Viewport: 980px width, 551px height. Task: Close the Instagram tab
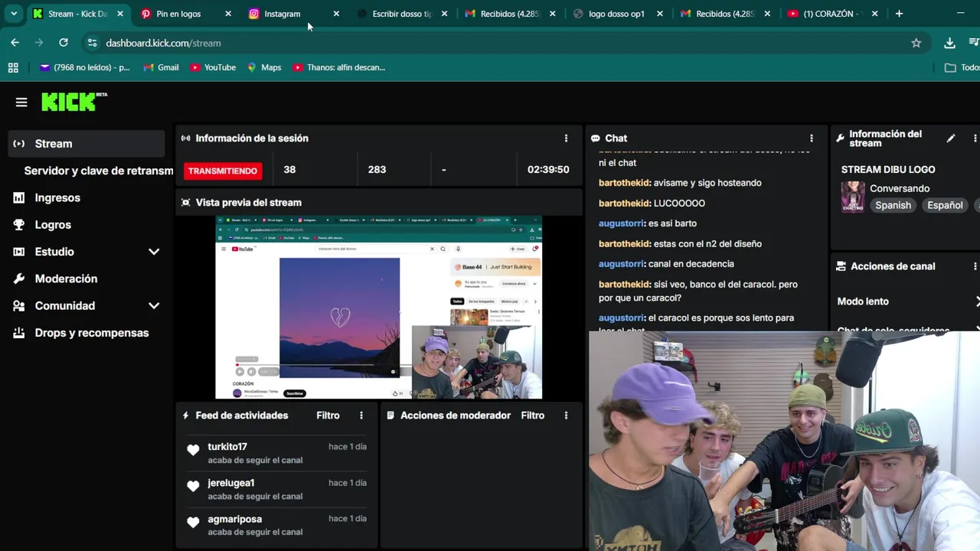coord(336,14)
